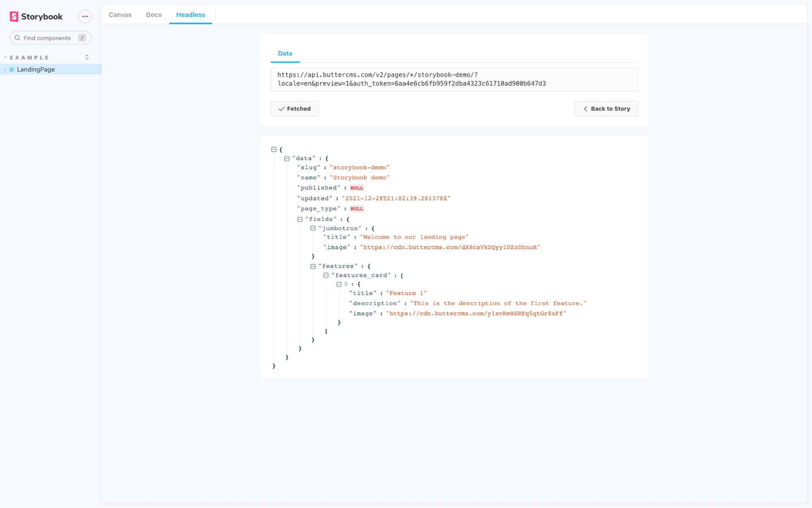Click the jumbotron image URL value
The height and width of the screenshot is (508, 812).
[450, 247]
